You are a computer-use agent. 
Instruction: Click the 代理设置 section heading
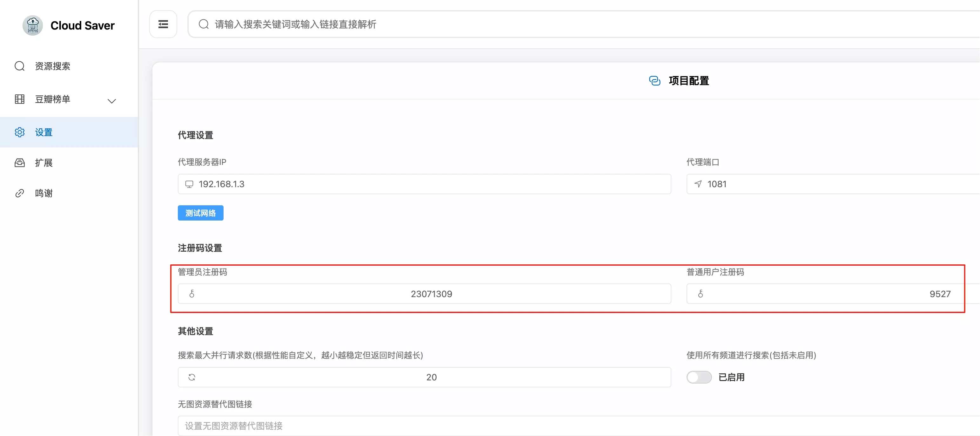[196, 135]
